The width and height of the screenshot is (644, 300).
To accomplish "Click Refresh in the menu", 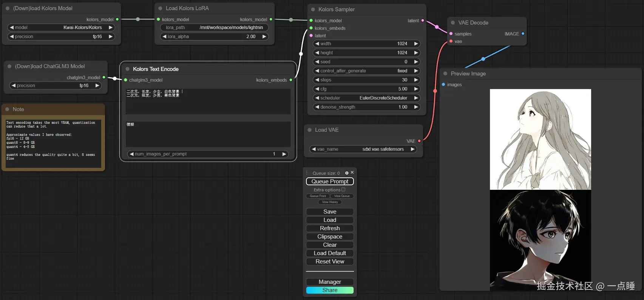I will (x=330, y=228).
